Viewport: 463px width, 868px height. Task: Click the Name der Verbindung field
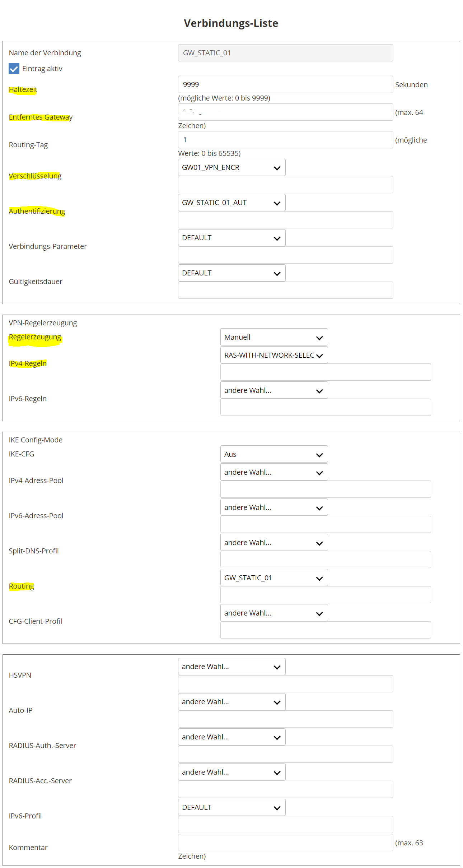(285, 53)
